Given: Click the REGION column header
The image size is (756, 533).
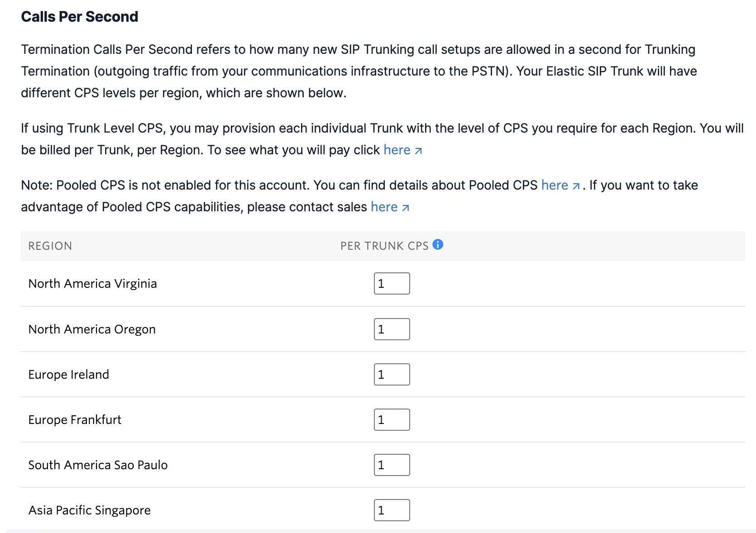Looking at the screenshot, I should point(50,246).
